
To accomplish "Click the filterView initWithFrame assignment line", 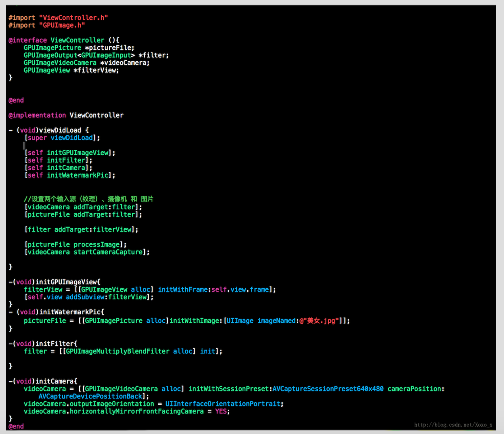I will (x=150, y=290).
